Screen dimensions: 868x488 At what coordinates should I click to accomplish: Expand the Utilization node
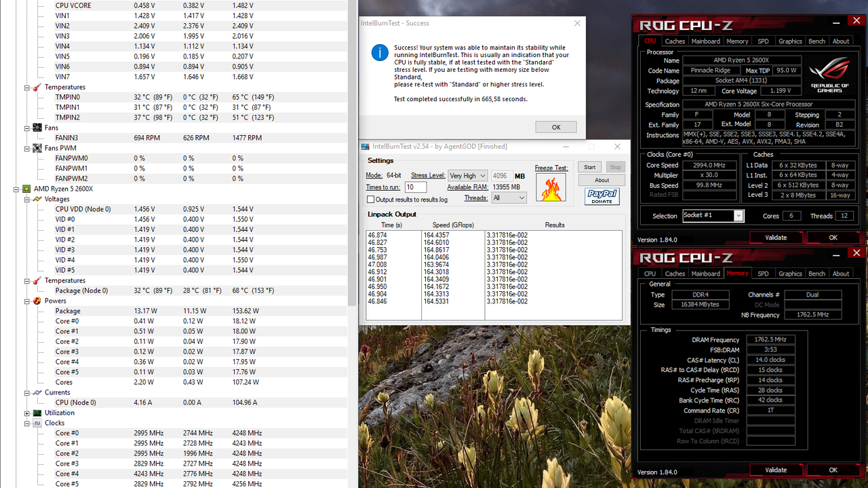27,413
